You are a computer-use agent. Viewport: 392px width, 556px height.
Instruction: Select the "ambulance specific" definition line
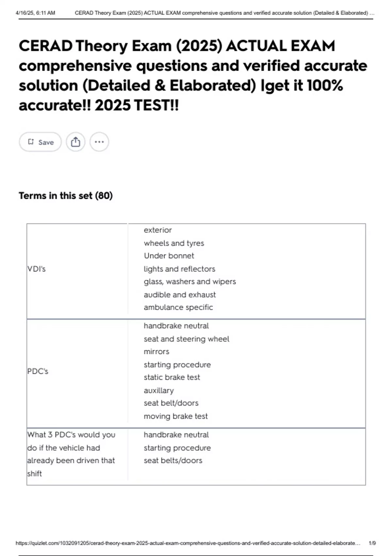tap(178, 307)
